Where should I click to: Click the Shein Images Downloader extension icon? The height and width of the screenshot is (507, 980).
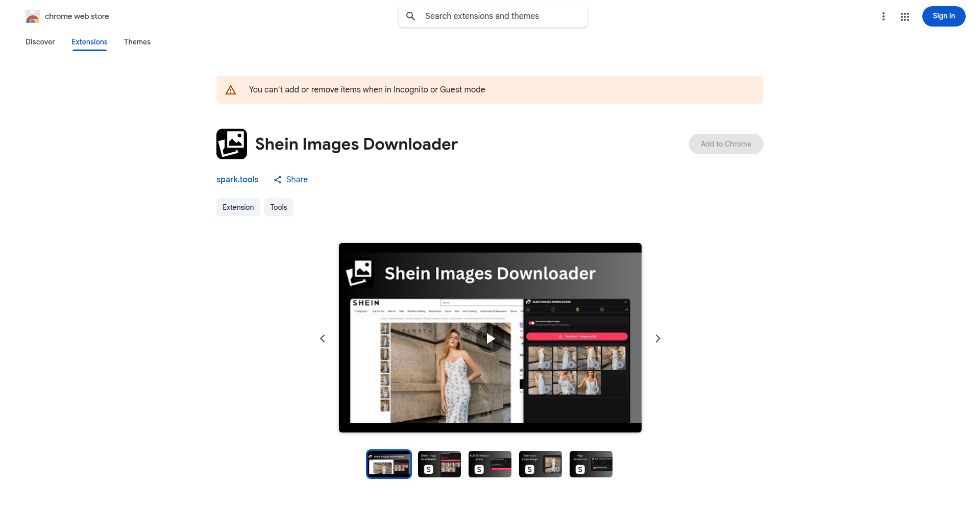click(231, 143)
